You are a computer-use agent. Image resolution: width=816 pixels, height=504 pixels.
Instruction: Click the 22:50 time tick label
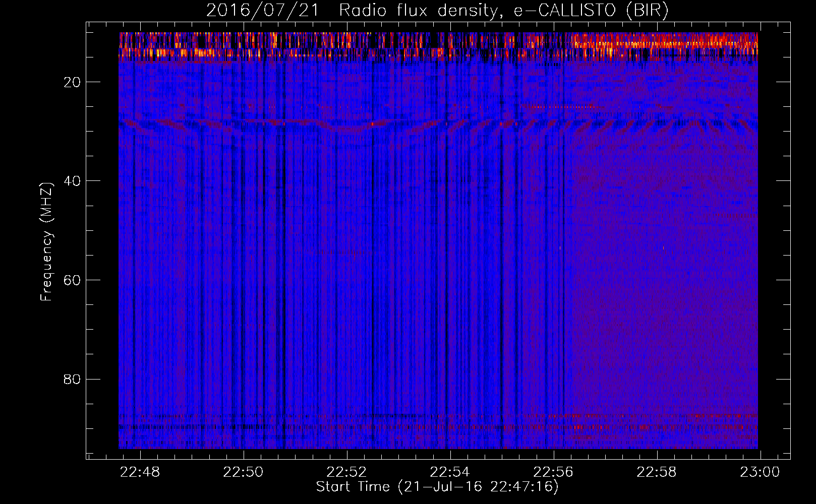244,472
